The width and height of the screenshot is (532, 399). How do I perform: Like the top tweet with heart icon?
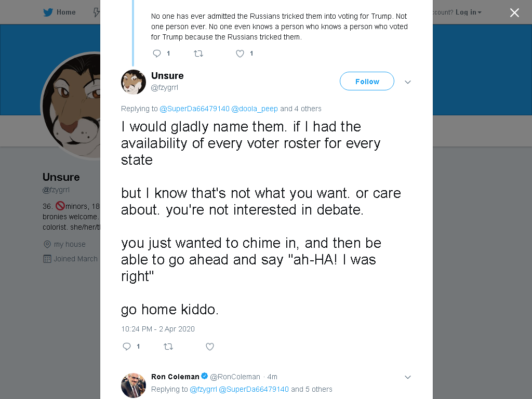point(240,54)
